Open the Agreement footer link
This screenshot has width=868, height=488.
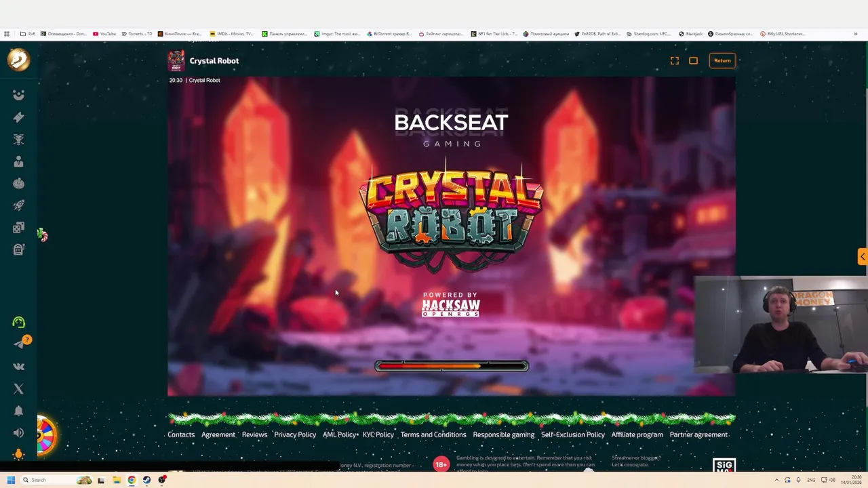(218, 434)
